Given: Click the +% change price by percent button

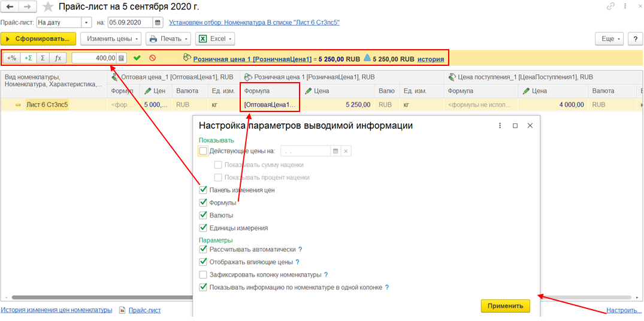Looking at the screenshot, I should pyautogui.click(x=12, y=58).
